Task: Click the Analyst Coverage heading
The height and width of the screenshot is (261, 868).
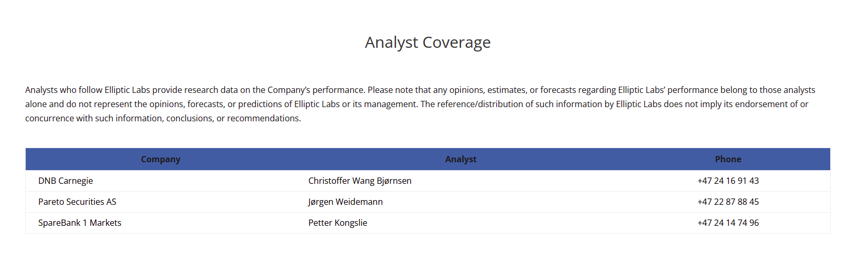Action: coord(427,42)
